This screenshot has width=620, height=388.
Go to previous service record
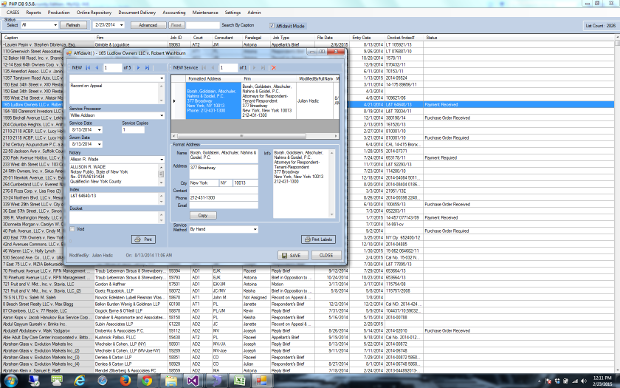213,68
